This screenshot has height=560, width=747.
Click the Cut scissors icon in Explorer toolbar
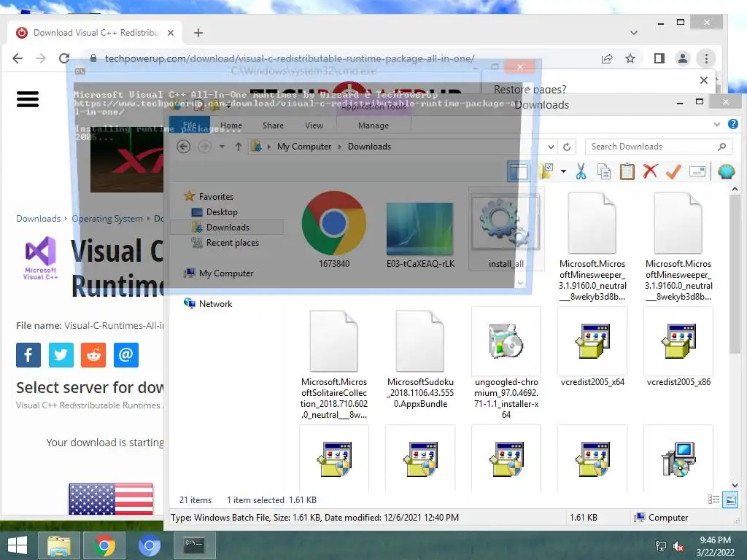581,171
